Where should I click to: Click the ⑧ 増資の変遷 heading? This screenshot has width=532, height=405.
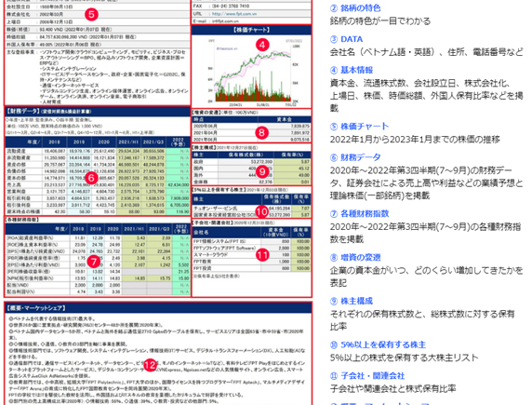click(x=355, y=257)
